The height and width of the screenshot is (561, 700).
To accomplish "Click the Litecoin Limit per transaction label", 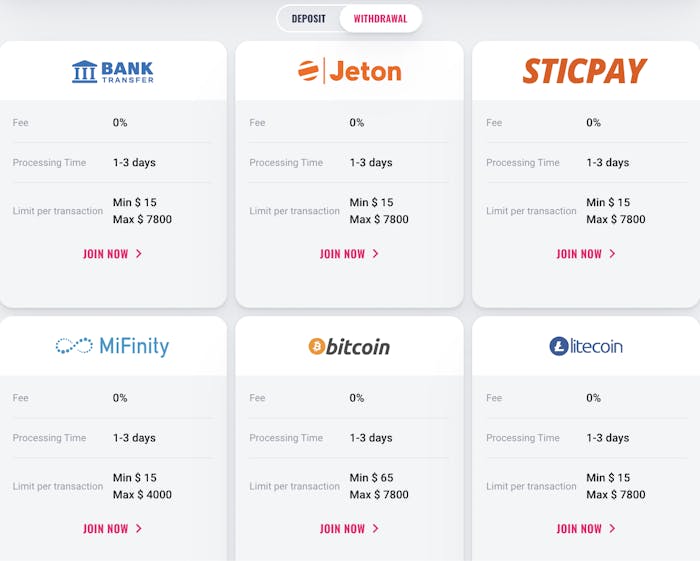I will click(x=531, y=487).
